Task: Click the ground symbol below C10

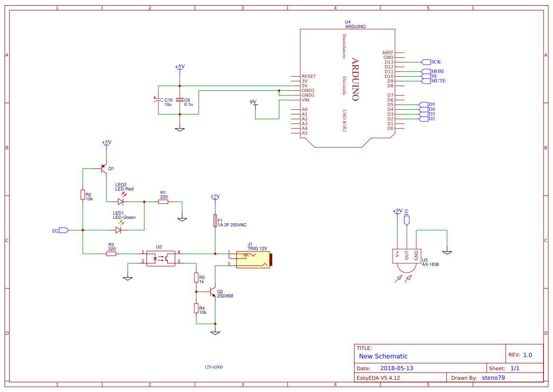Action: pos(179,128)
